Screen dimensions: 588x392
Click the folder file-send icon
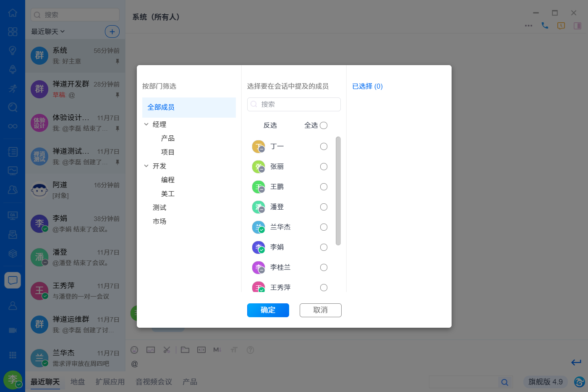[185, 350]
